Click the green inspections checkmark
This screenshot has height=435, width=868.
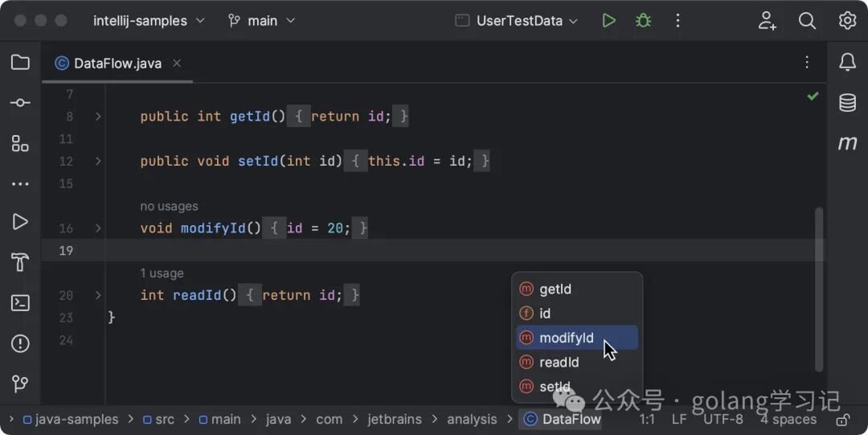813,96
